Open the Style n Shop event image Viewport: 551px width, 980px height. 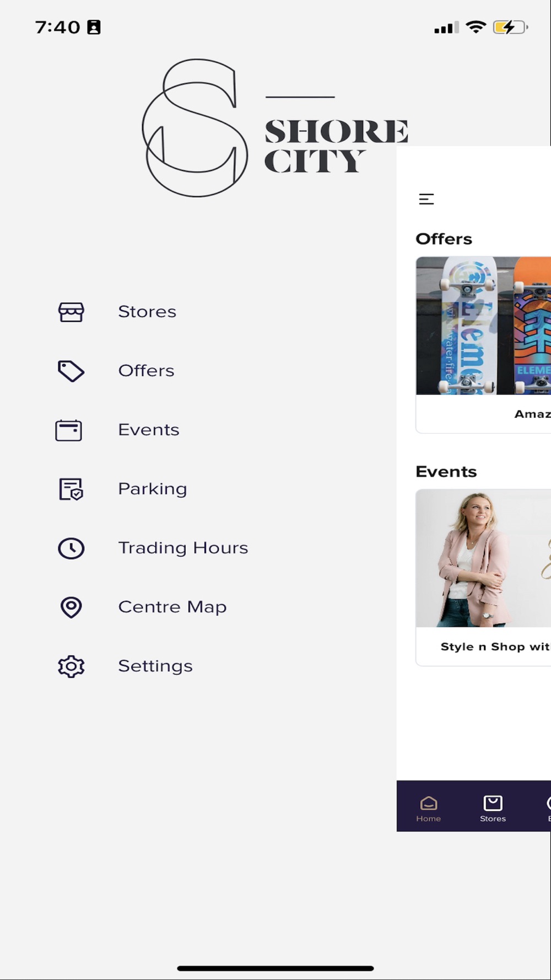pyautogui.click(x=483, y=558)
